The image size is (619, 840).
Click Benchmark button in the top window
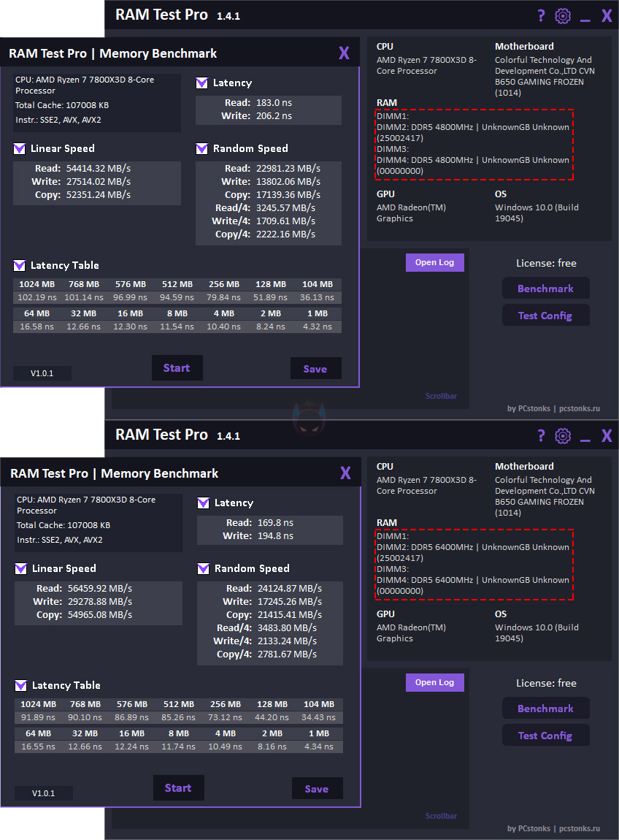point(546,289)
